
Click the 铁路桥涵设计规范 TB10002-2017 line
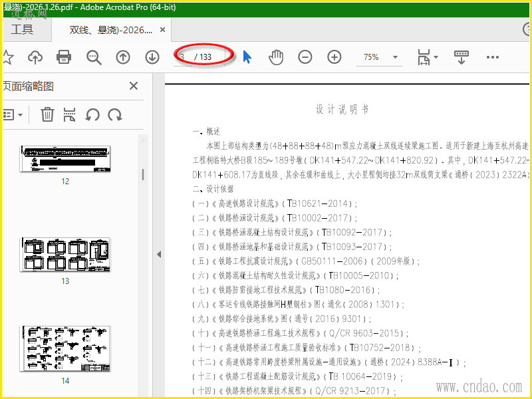pyautogui.click(x=275, y=218)
